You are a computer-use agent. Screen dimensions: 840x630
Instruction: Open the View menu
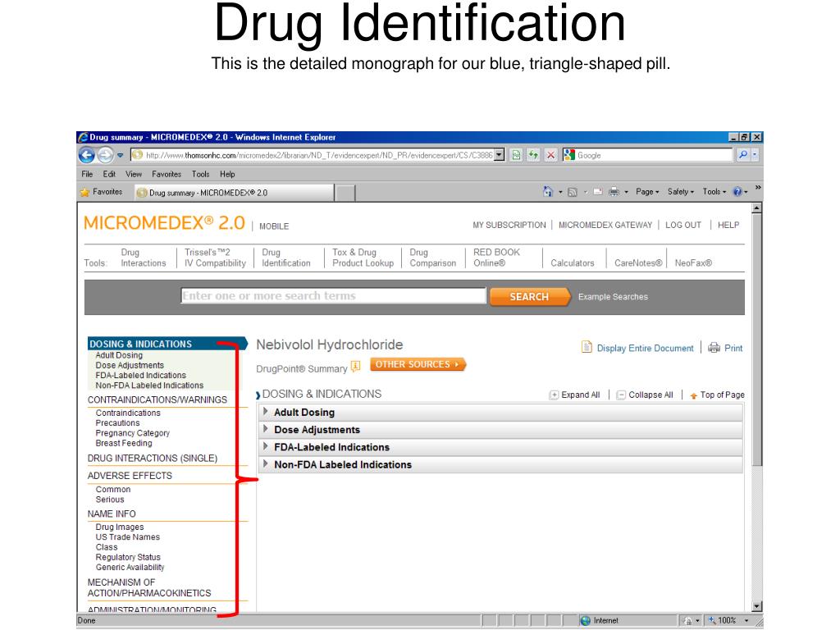click(x=134, y=174)
